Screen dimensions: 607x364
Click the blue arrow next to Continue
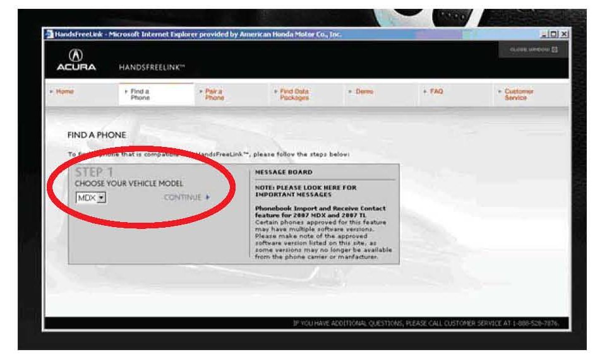coord(207,197)
